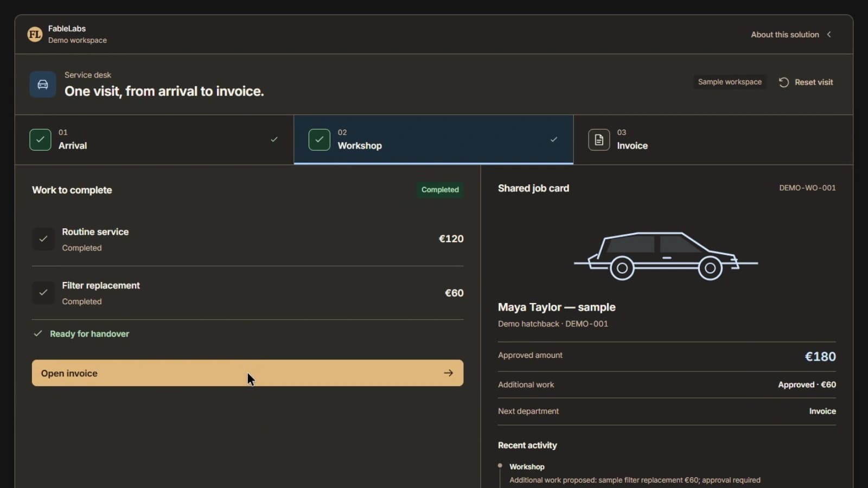
Task: Switch to the Arrival step tab
Action: [x=154, y=139]
